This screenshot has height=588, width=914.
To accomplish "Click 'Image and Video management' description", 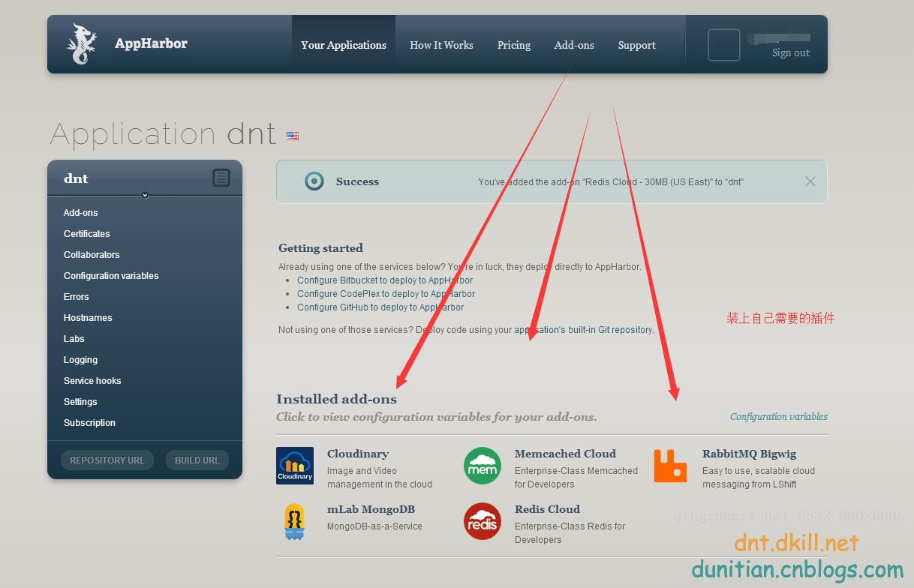I will tap(380, 478).
